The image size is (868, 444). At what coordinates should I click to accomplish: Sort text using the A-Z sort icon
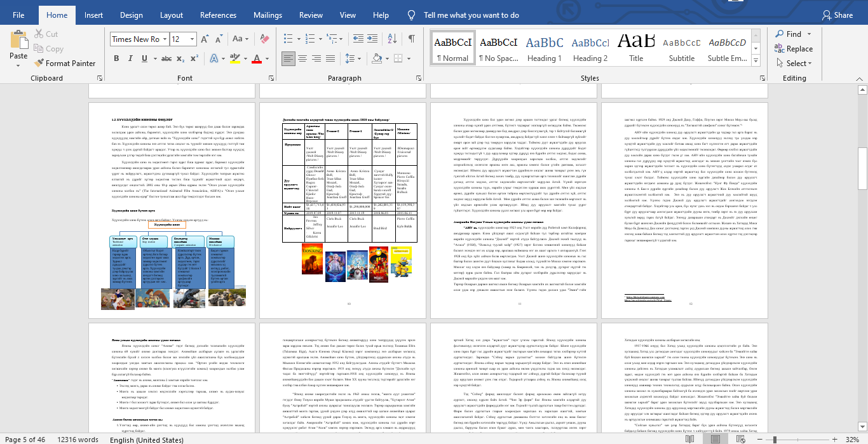pos(393,39)
